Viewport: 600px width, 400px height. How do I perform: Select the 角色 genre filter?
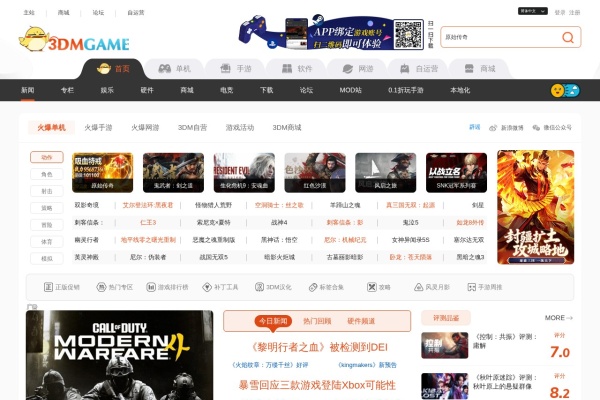click(x=47, y=174)
